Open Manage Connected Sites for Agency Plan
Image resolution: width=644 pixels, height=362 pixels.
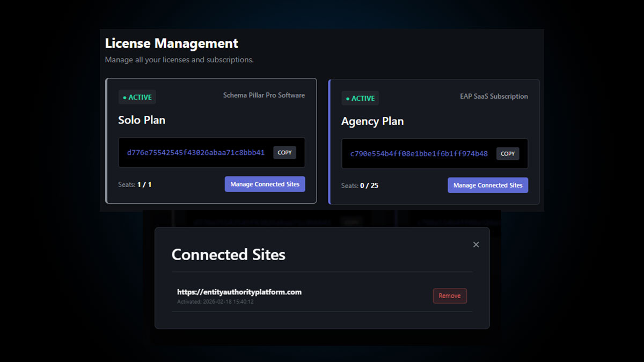(488, 185)
